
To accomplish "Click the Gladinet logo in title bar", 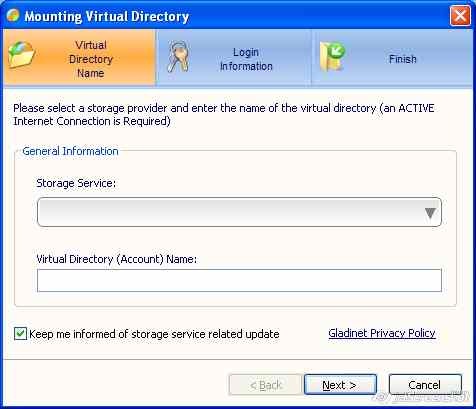I will [x=13, y=15].
